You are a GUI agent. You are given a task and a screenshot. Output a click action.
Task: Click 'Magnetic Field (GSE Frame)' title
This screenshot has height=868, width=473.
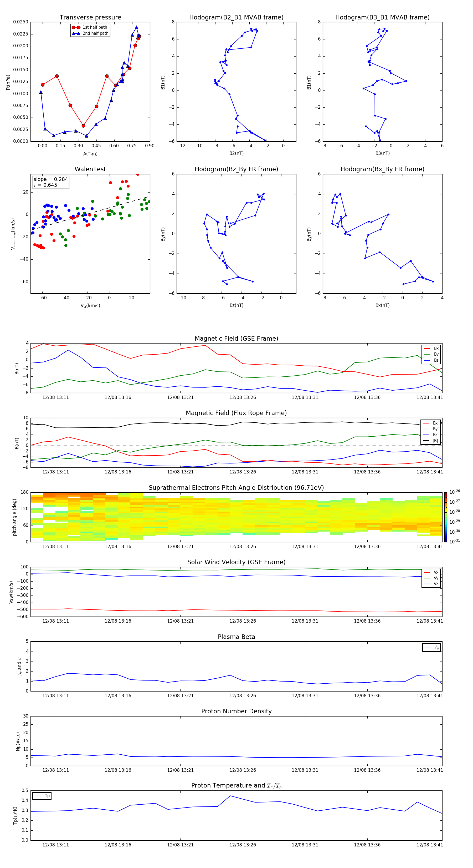pos(236,339)
